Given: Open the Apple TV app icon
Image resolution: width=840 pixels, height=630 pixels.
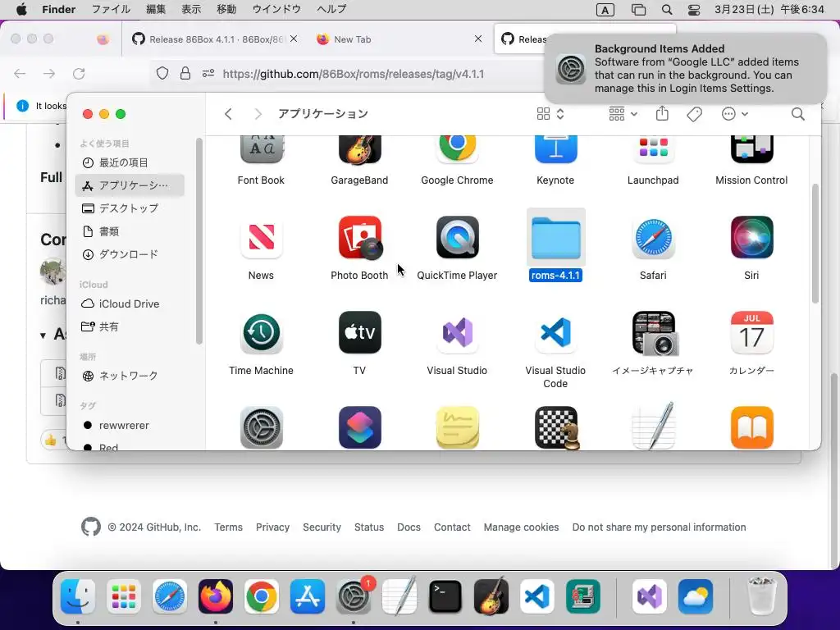Looking at the screenshot, I should (359, 333).
